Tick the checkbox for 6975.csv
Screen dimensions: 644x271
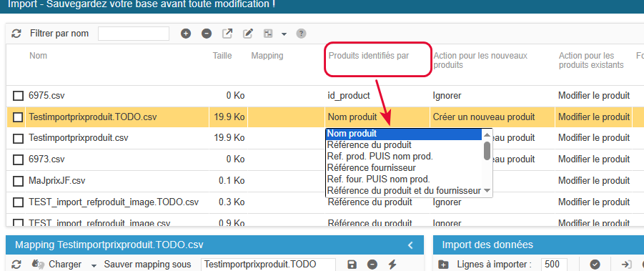pos(18,96)
